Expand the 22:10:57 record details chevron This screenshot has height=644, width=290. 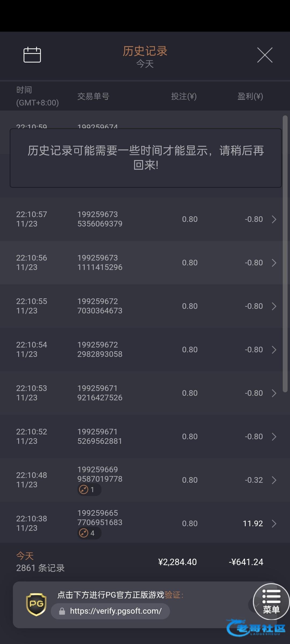click(274, 219)
